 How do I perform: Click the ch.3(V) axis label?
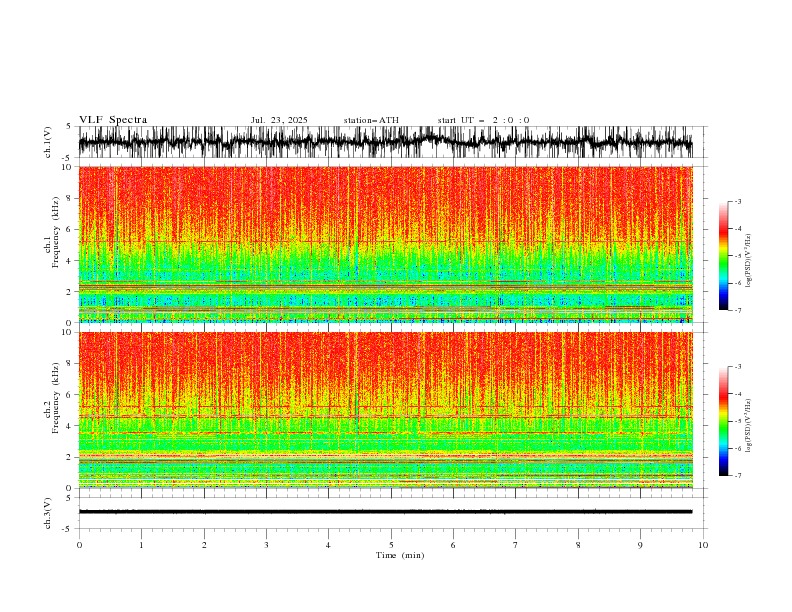(48, 513)
